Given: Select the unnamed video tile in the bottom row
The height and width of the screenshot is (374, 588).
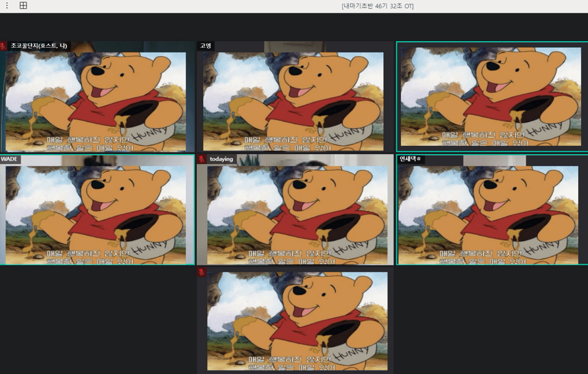Looking at the screenshot, I should click(x=295, y=321).
